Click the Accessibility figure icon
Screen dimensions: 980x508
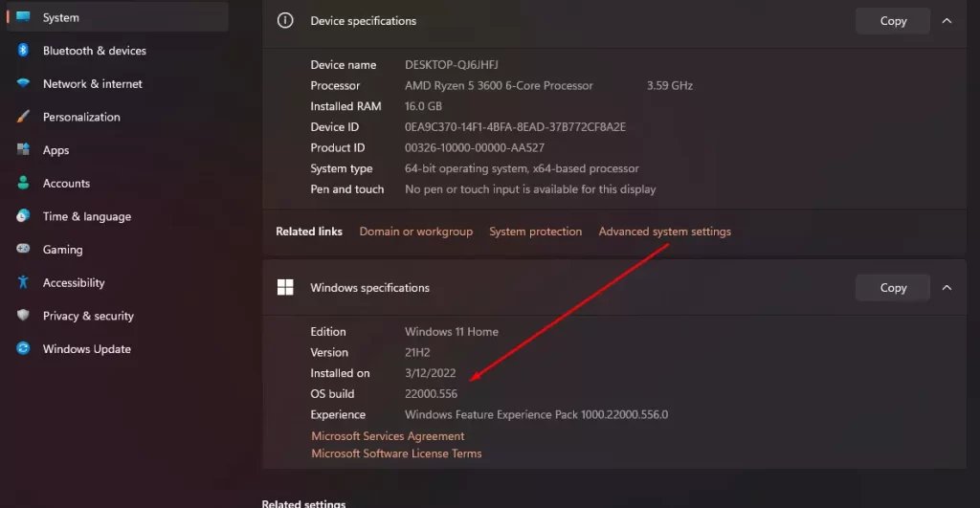click(x=23, y=282)
